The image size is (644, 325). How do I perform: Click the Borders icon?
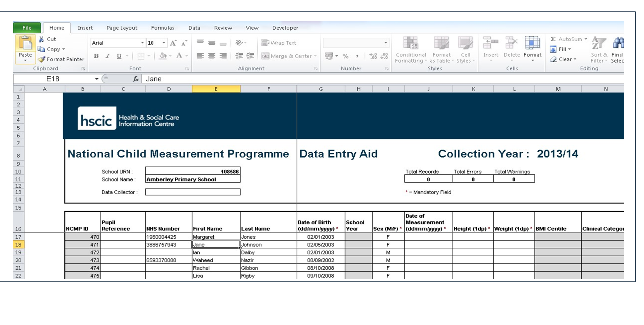(141, 56)
